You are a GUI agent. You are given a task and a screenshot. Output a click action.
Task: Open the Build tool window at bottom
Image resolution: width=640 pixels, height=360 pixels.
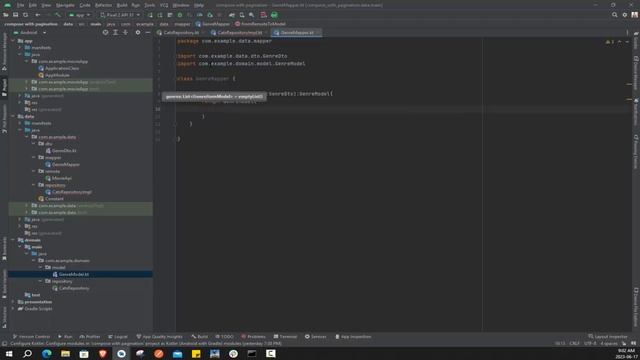tap(199, 336)
